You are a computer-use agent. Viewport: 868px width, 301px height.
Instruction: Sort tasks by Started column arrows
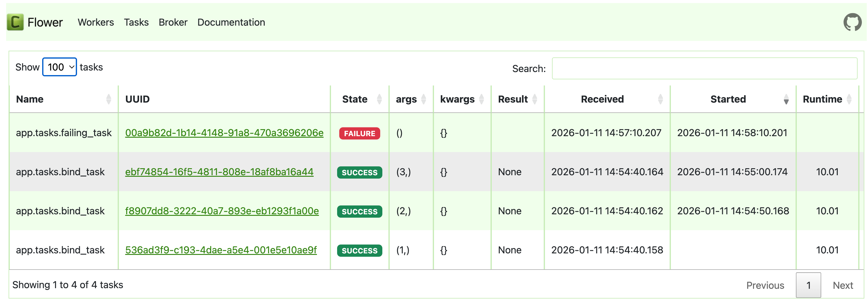(x=786, y=99)
